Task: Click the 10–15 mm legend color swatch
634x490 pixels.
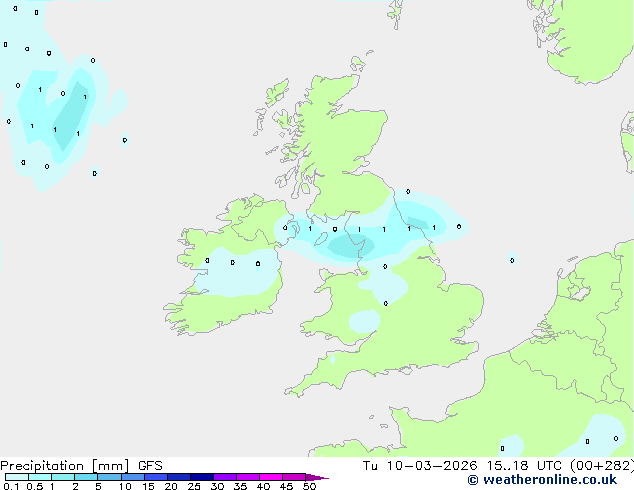Action: point(132,477)
